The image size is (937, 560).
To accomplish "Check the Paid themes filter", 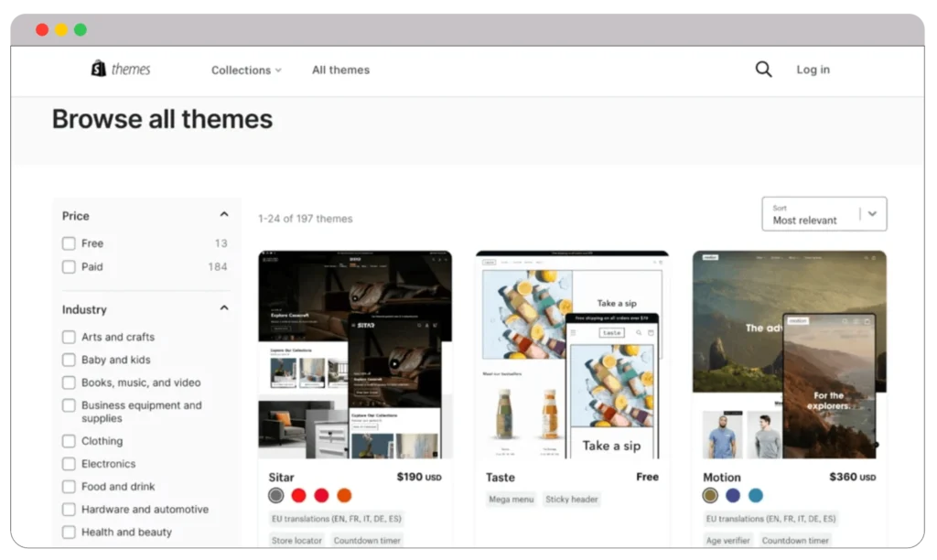I will pyautogui.click(x=69, y=266).
